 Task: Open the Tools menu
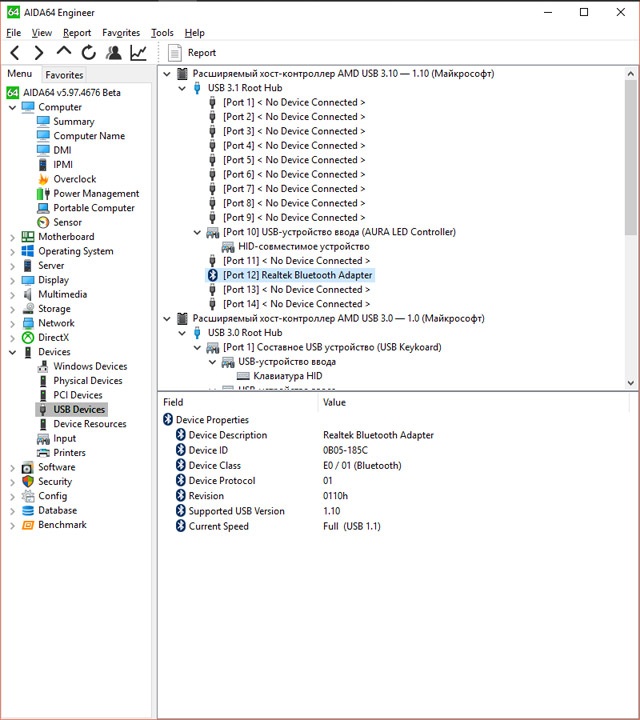point(162,33)
